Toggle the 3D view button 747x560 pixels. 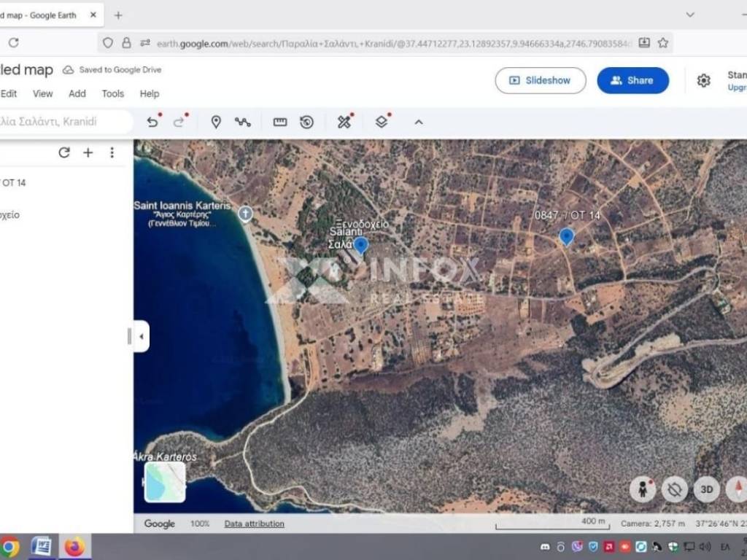706,489
